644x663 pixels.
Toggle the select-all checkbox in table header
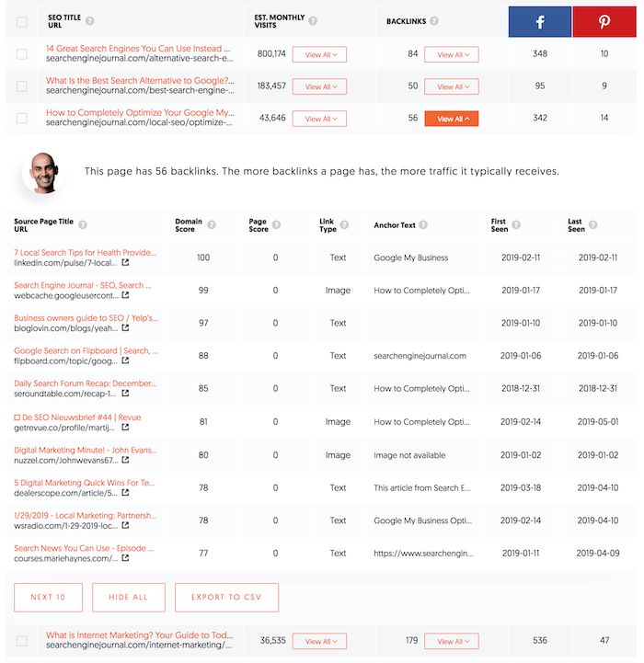tap(21, 22)
